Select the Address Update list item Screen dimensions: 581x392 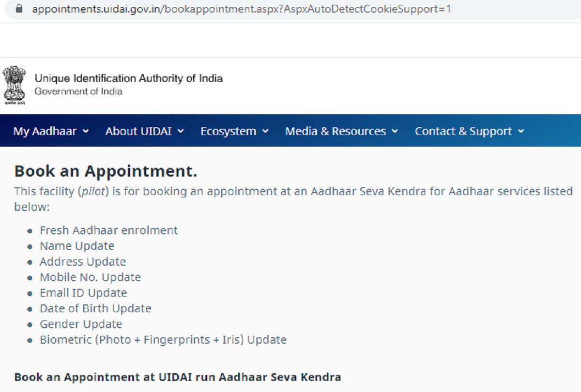[x=83, y=261]
